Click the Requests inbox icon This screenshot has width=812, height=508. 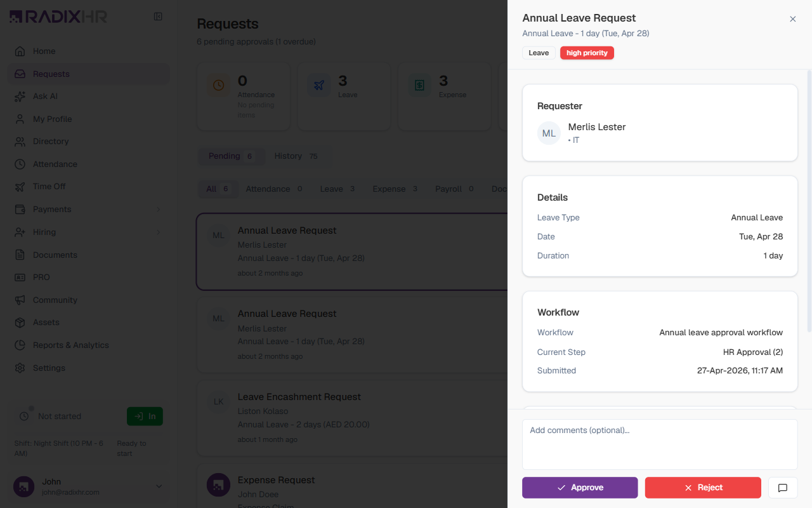[20, 74]
